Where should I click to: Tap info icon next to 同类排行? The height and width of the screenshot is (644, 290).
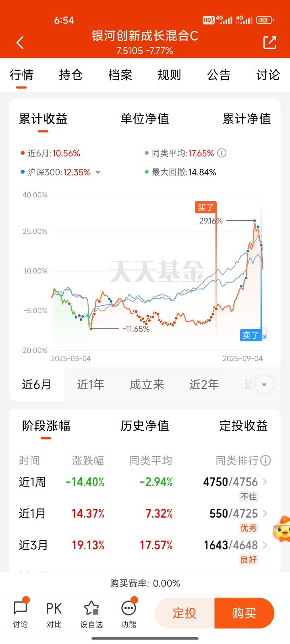click(265, 460)
